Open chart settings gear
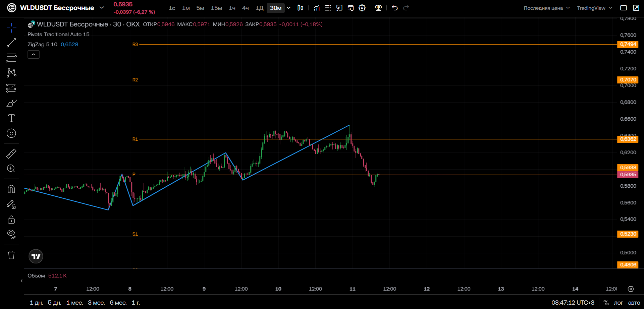This screenshot has width=644, height=309. pyautogui.click(x=362, y=8)
